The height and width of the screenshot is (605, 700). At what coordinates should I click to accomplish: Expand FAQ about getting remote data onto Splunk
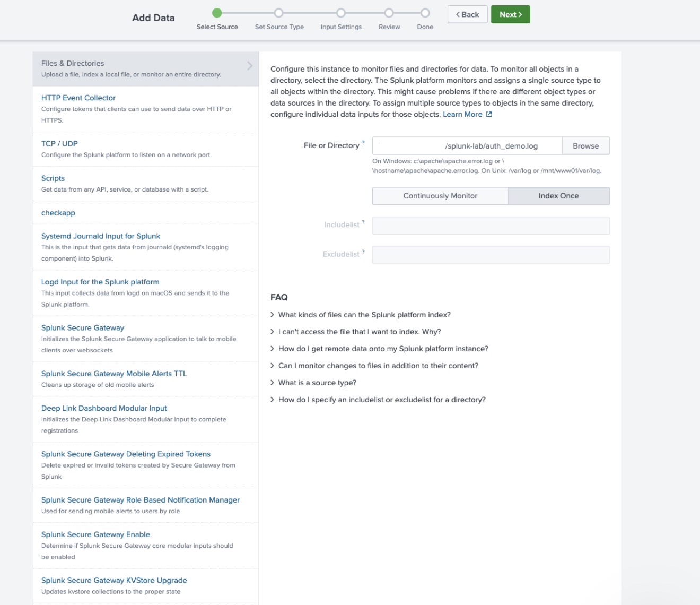[383, 349]
